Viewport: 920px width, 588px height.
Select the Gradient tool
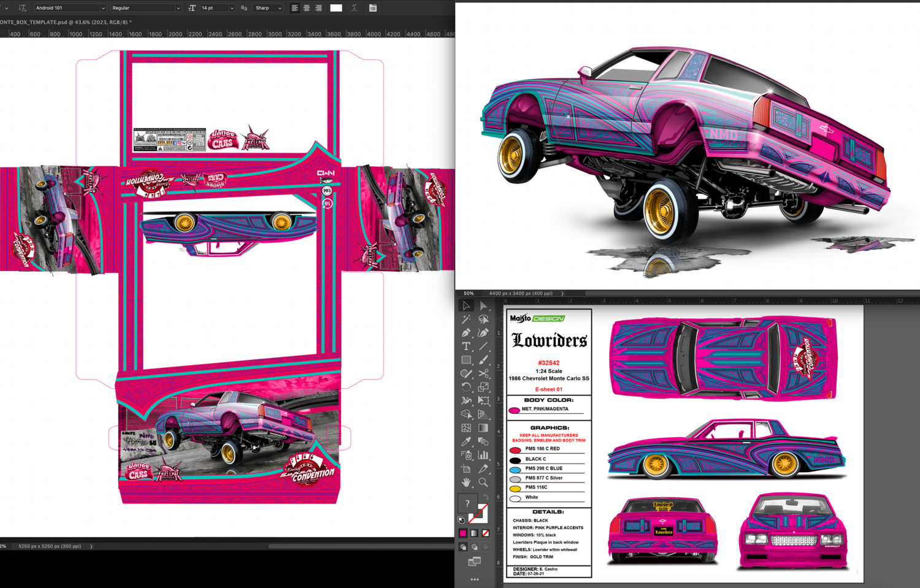point(483,428)
